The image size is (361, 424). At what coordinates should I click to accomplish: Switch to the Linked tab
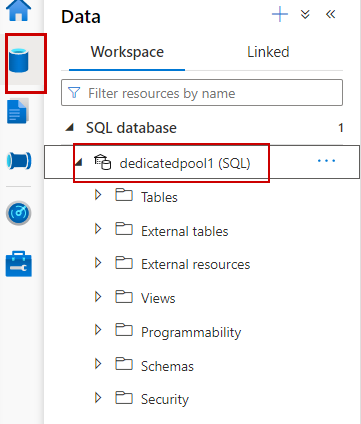(268, 52)
